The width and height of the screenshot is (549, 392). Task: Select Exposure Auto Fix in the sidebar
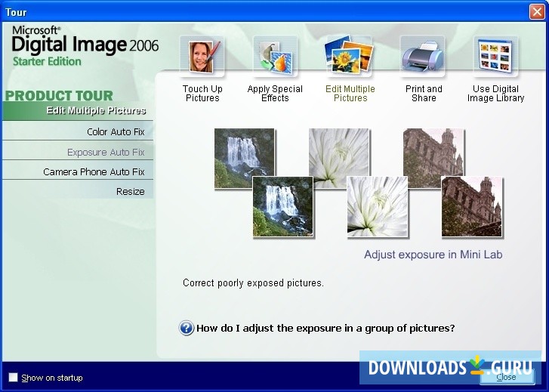pyautogui.click(x=78, y=152)
